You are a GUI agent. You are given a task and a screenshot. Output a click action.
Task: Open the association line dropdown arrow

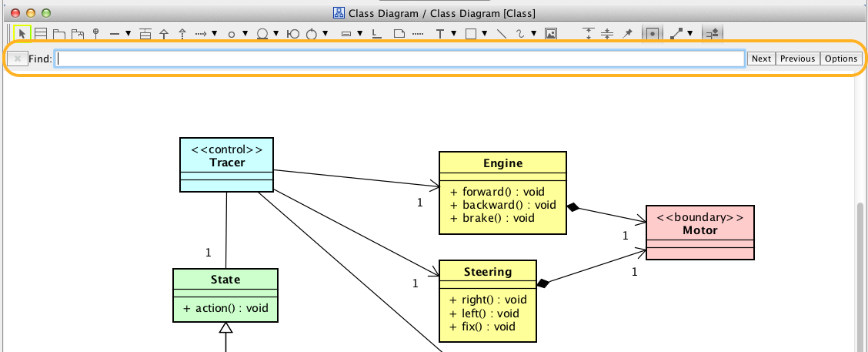point(127,34)
